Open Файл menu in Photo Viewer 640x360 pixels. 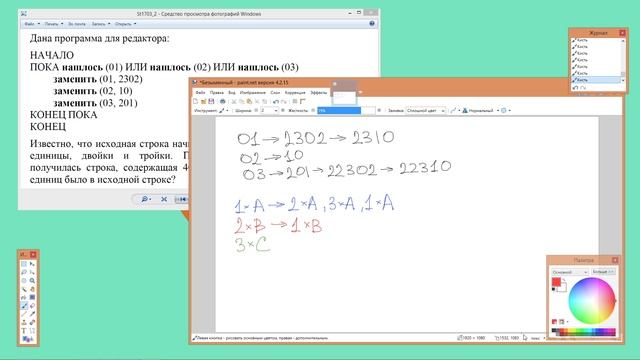pyautogui.click(x=31, y=24)
